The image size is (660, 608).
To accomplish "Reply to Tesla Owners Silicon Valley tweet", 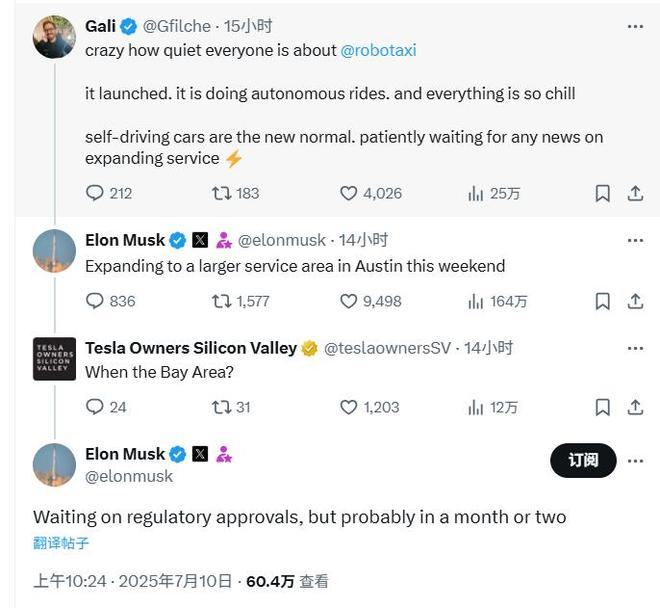I will (95, 407).
